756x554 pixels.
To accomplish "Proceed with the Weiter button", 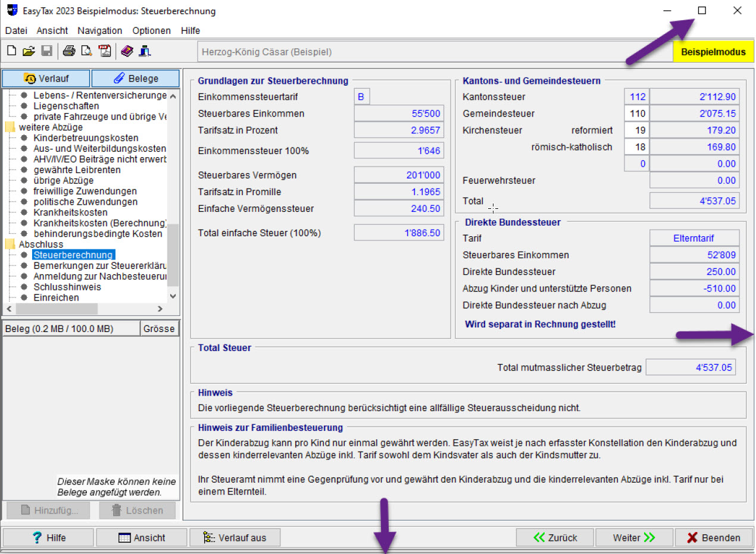I will [634, 538].
